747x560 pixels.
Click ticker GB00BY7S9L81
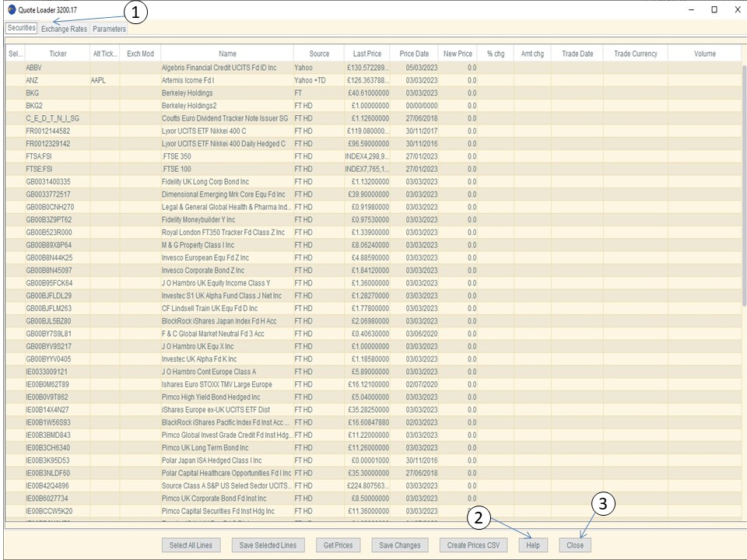[58, 334]
